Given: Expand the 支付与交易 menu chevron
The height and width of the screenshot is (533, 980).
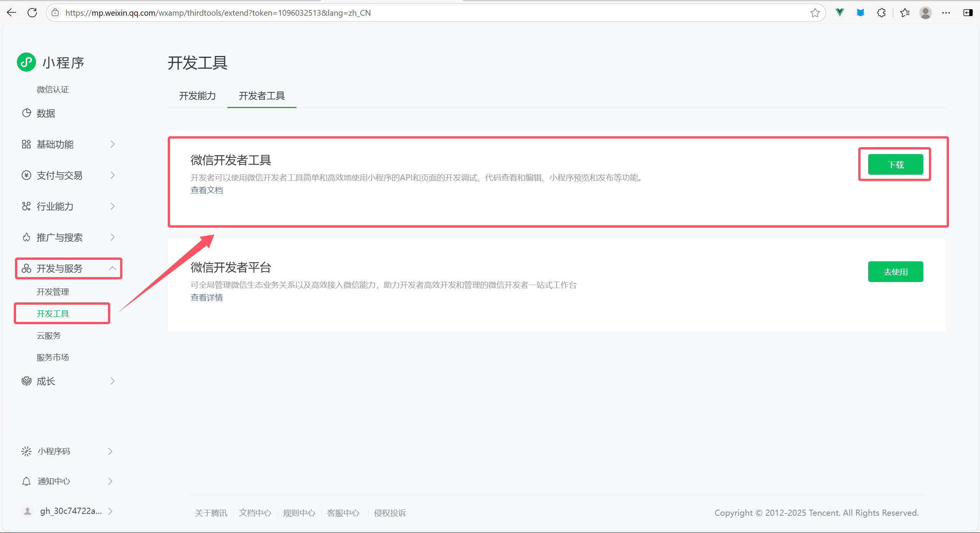Looking at the screenshot, I should pyautogui.click(x=112, y=175).
